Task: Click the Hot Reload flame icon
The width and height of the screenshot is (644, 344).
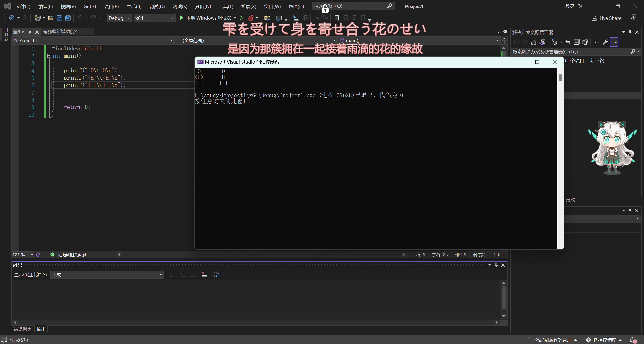Action: point(251,18)
